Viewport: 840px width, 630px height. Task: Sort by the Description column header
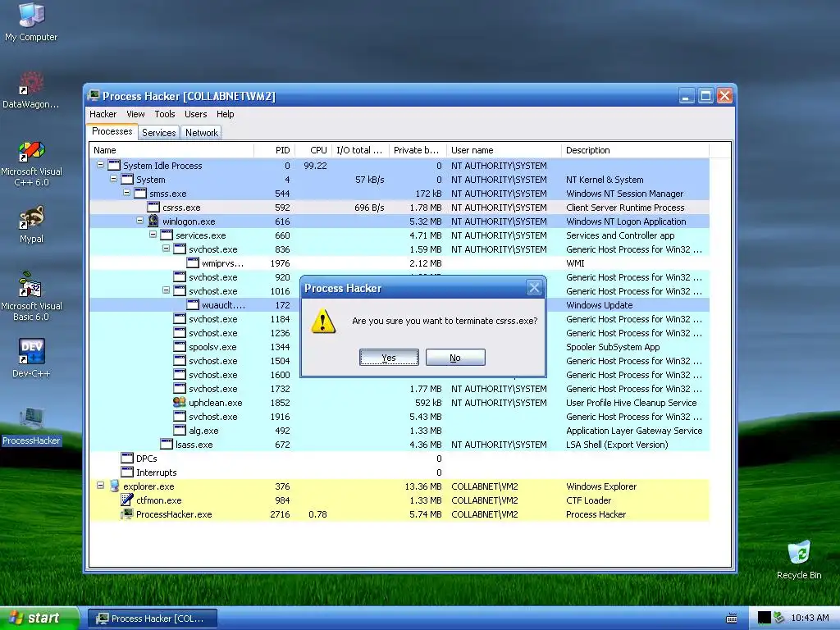636,150
